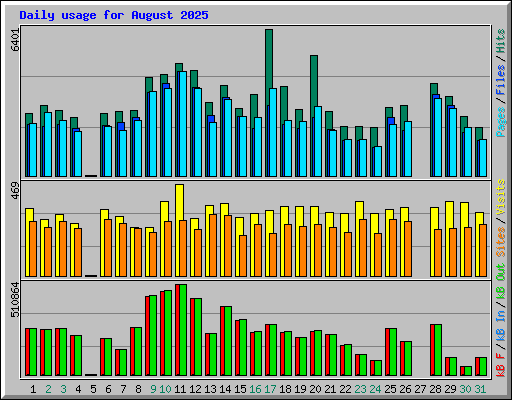Click day label '17' on the x-axis
512x400 pixels.
[270, 389]
